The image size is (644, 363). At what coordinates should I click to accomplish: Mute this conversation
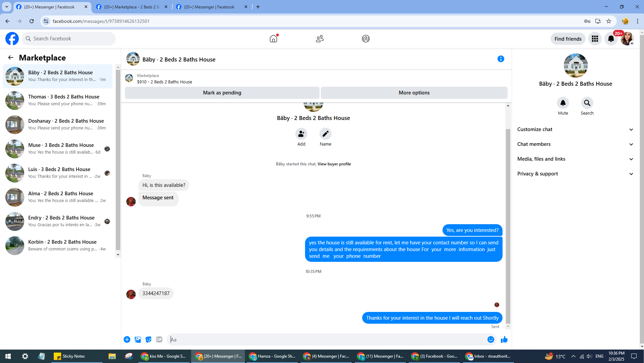click(563, 103)
